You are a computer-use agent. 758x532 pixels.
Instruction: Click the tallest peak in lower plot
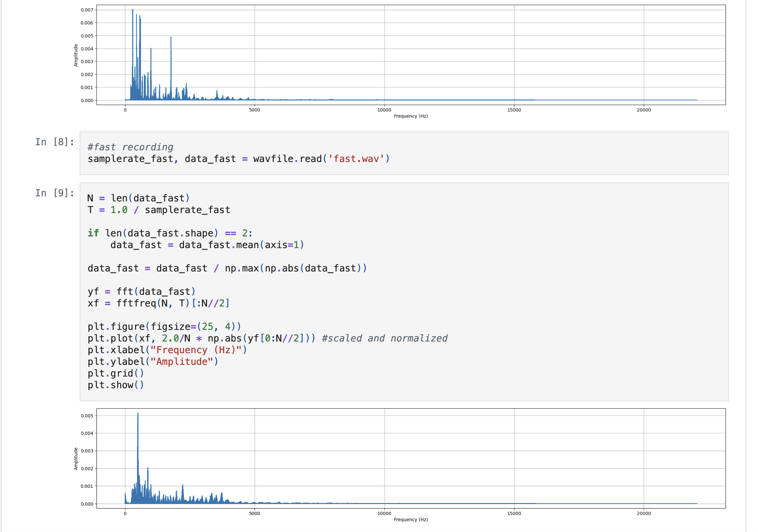[138, 414]
